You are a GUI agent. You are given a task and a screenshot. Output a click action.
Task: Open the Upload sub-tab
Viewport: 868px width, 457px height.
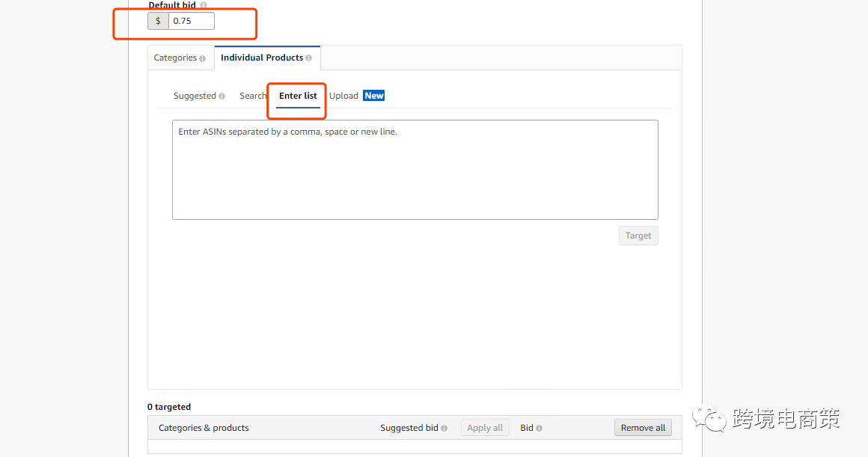(x=343, y=96)
